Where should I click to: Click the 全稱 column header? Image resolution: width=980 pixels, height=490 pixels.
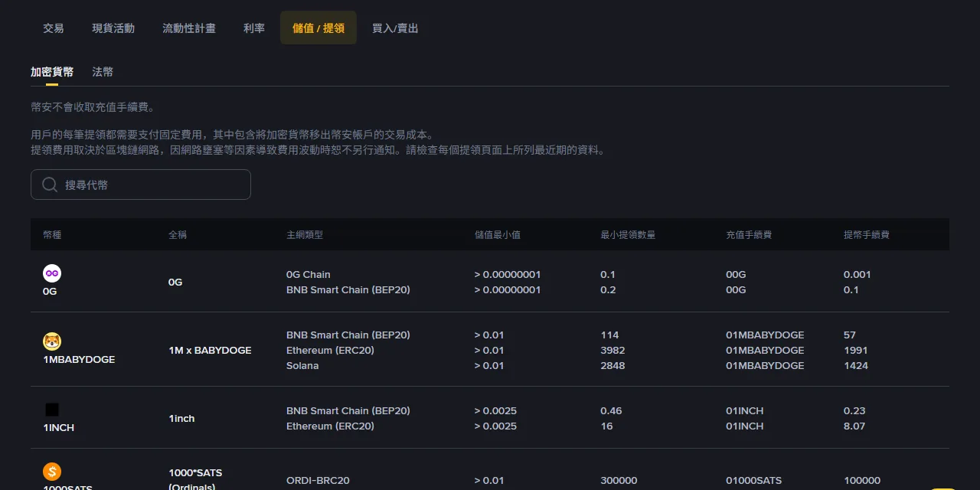[x=178, y=235]
